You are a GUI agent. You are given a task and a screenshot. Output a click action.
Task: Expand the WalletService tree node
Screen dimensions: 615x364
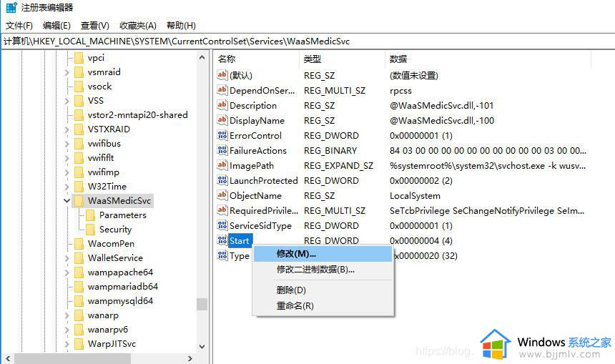pyautogui.click(x=67, y=258)
